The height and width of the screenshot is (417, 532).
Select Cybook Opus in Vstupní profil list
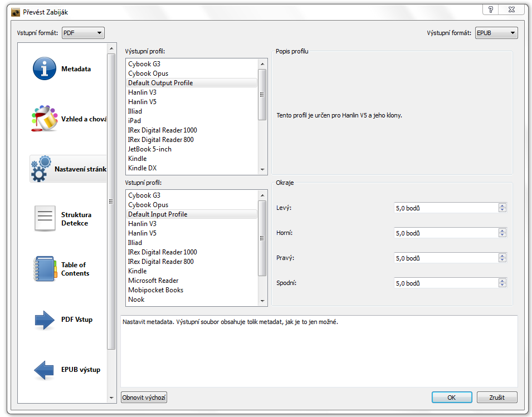pyautogui.click(x=192, y=205)
